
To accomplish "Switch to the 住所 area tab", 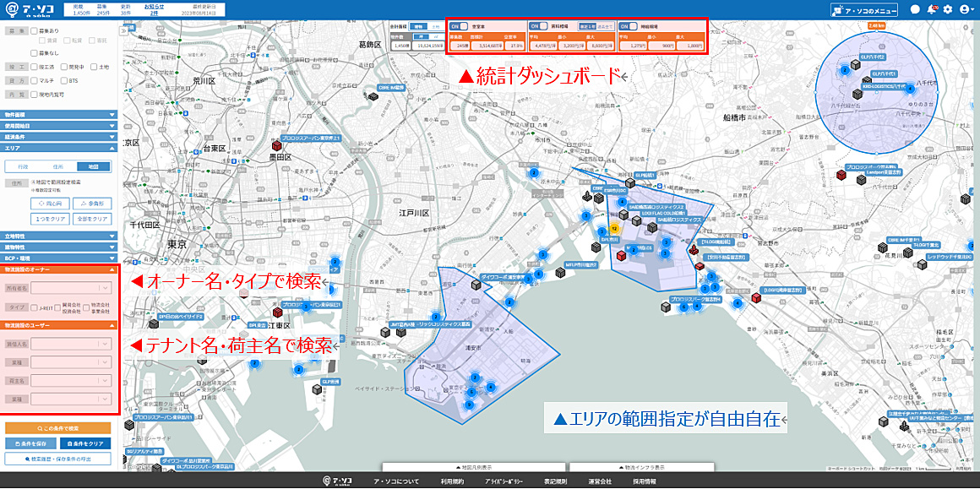I will pyautogui.click(x=59, y=166).
